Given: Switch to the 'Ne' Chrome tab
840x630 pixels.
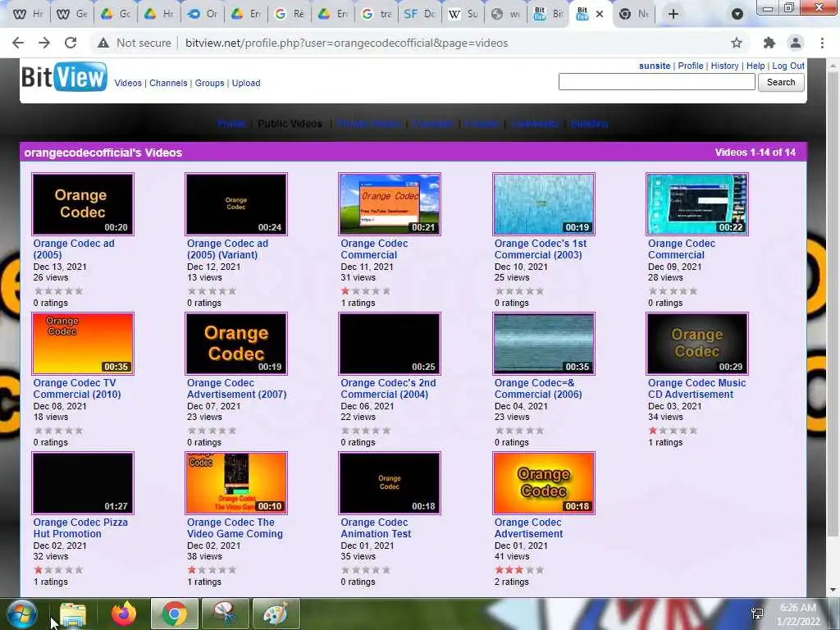Looking at the screenshot, I should pyautogui.click(x=634, y=14).
